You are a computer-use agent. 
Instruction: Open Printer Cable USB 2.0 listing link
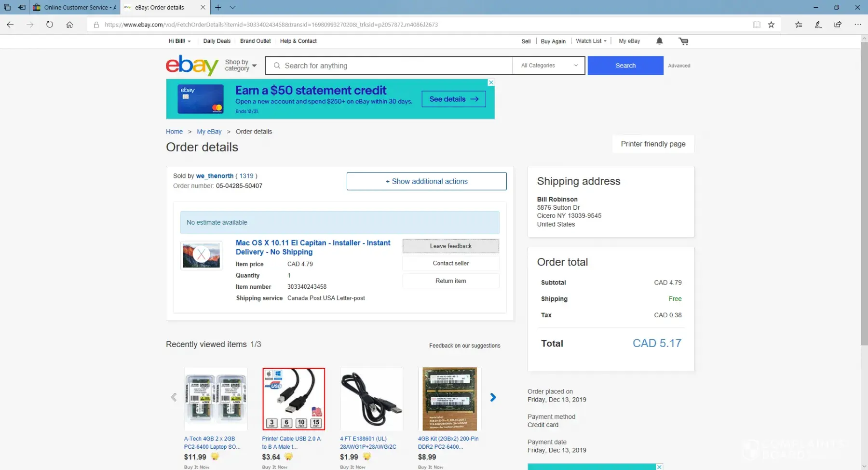pos(291,443)
